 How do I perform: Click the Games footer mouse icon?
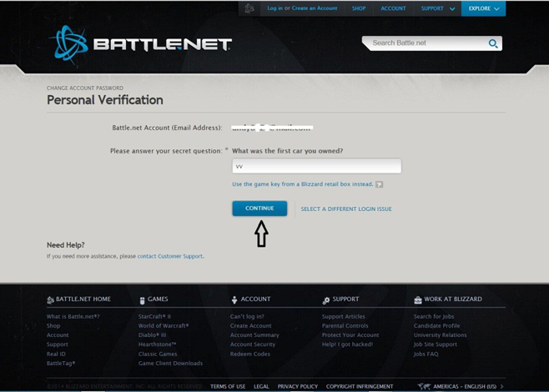click(x=142, y=300)
